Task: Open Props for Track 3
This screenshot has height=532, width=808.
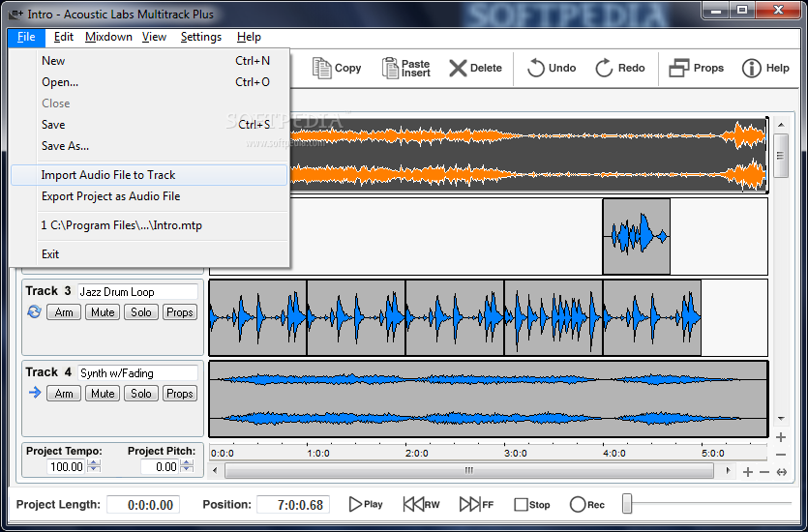Action: [180, 312]
